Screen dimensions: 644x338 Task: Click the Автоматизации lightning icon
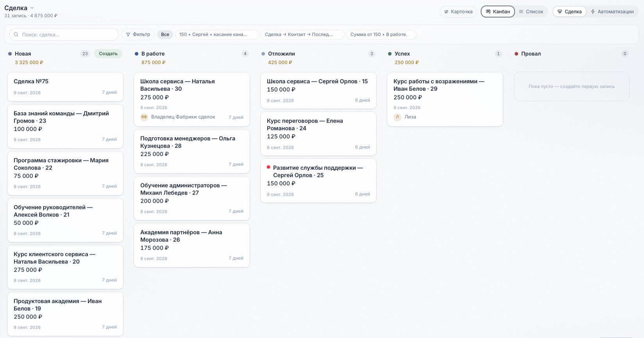point(593,12)
